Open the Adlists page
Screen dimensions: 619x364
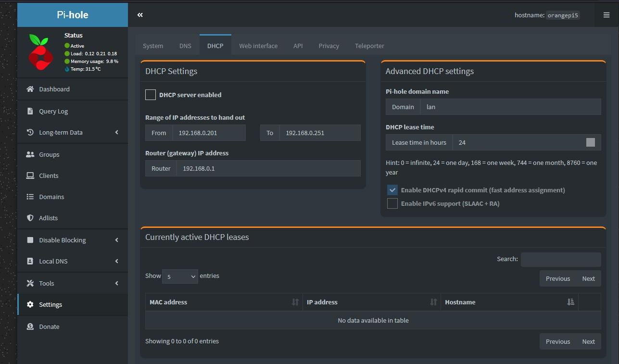tap(73, 218)
